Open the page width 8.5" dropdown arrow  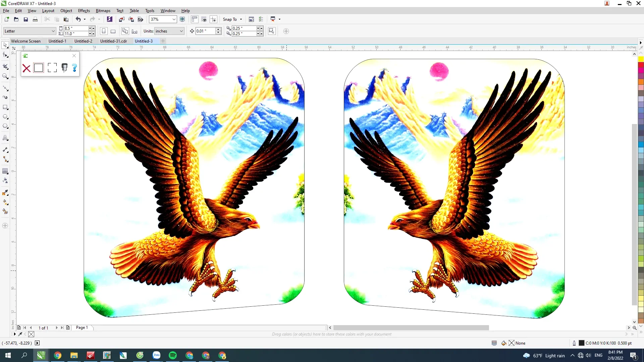pos(90,28)
